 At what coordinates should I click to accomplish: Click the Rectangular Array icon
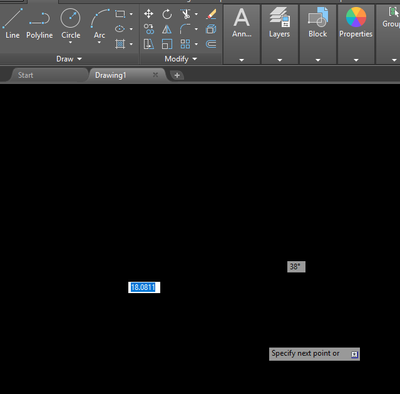[x=185, y=44]
